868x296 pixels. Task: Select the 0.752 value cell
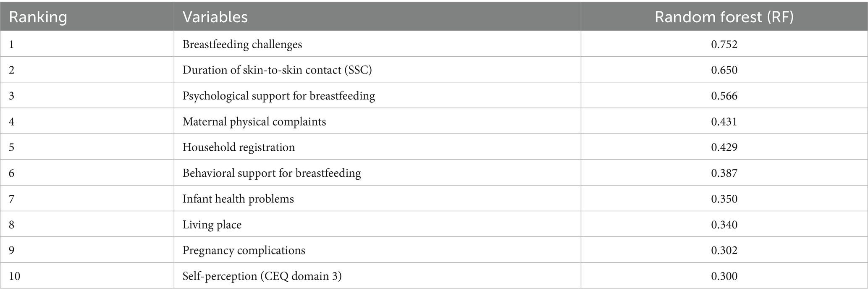pyautogui.click(x=724, y=45)
